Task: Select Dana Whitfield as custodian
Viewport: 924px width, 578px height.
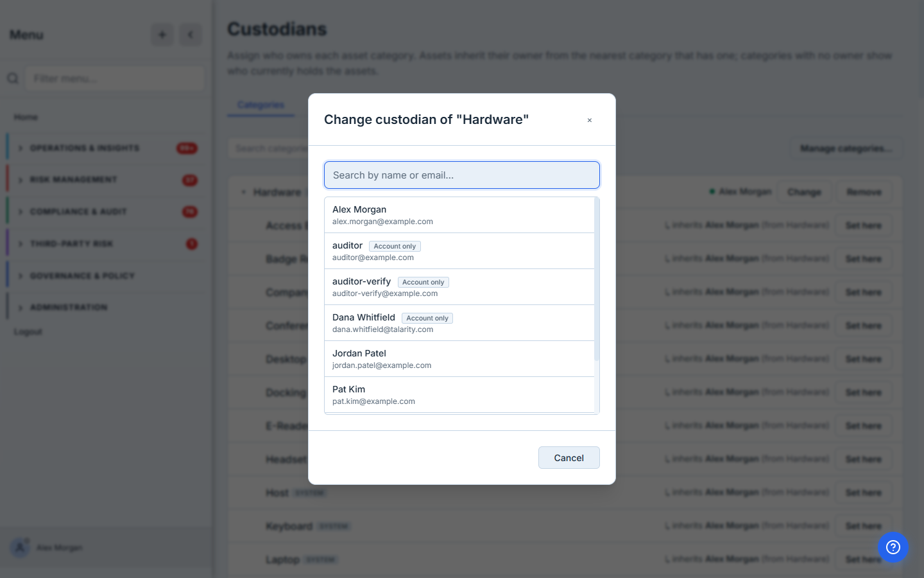Action: (x=459, y=323)
